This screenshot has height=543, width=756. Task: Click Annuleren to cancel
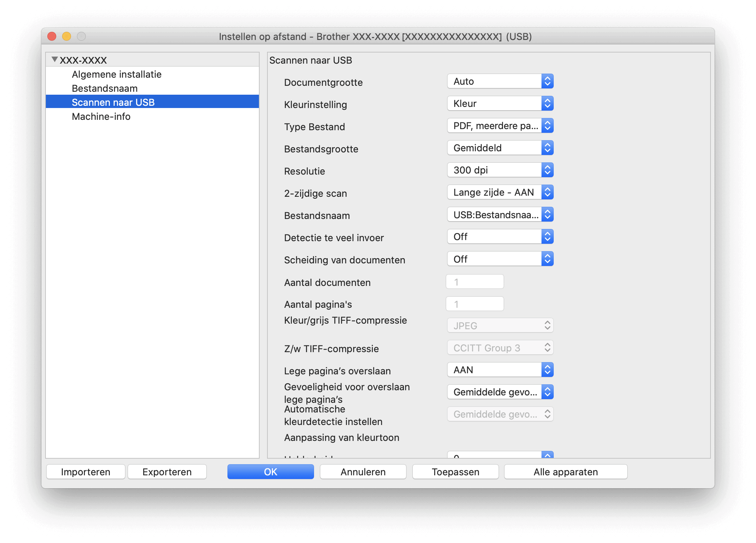[363, 472]
